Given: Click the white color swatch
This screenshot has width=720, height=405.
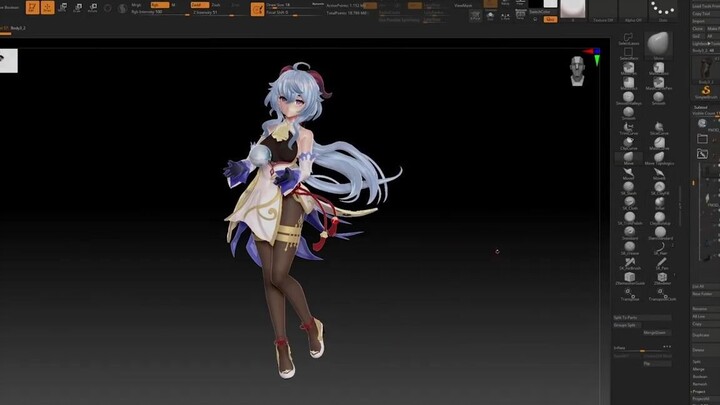Looking at the screenshot, I should 551,4.
